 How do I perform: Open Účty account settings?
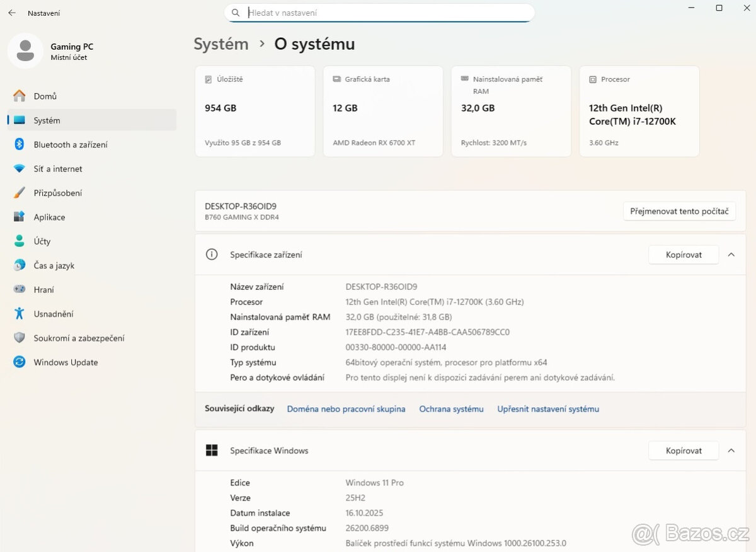pos(42,241)
